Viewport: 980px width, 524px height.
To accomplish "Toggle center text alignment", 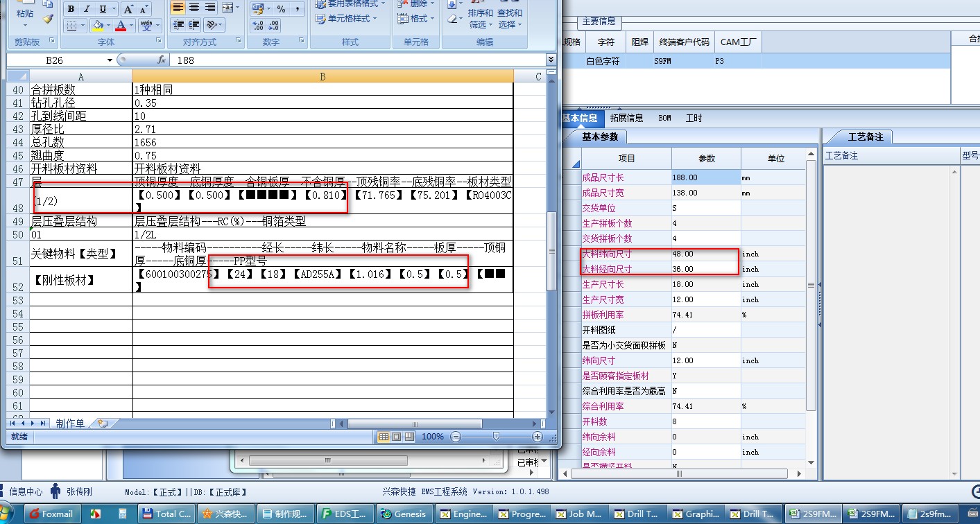I will [x=194, y=8].
